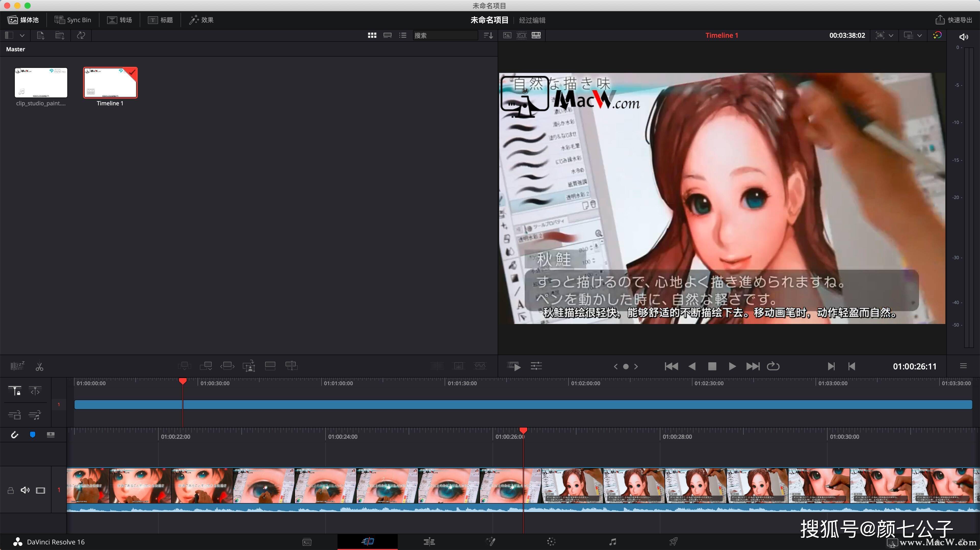Click the sync clips icon
The image size is (980, 550).
pyautogui.click(x=81, y=35)
